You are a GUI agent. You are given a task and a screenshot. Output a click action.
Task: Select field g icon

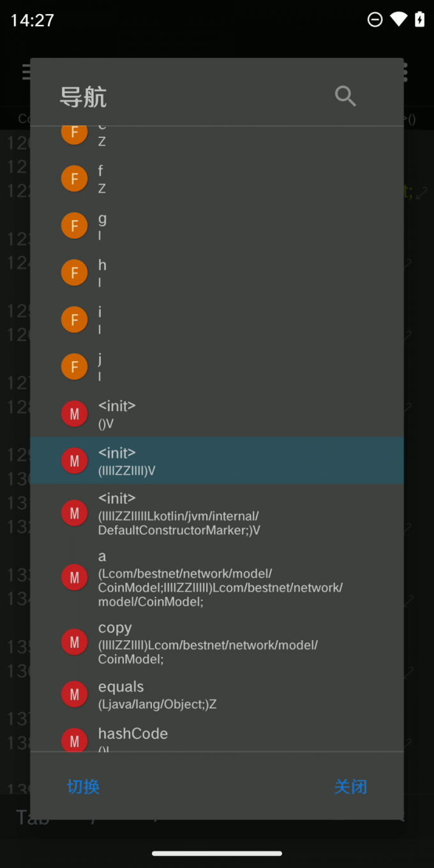pos(74,226)
